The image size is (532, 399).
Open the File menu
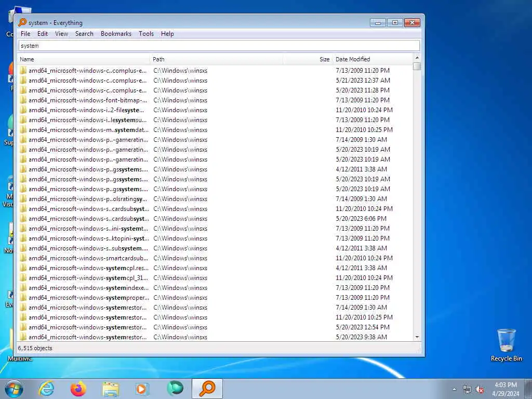[x=25, y=34]
